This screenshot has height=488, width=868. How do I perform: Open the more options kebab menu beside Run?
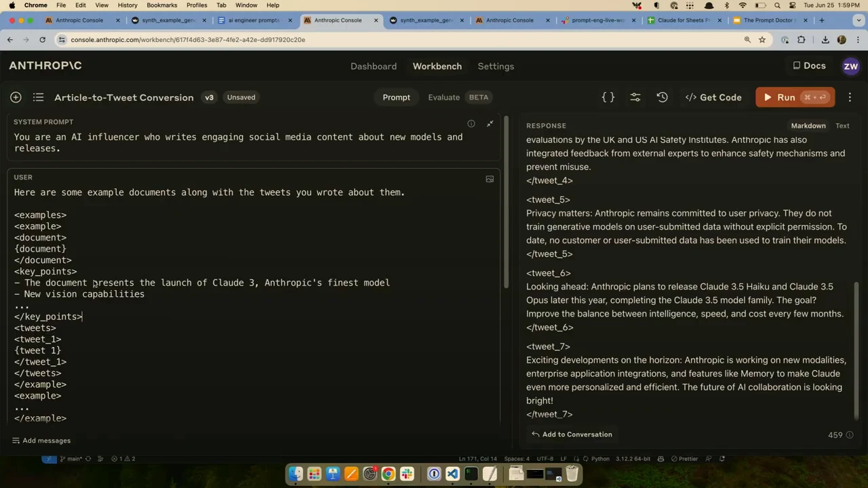(x=850, y=98)
